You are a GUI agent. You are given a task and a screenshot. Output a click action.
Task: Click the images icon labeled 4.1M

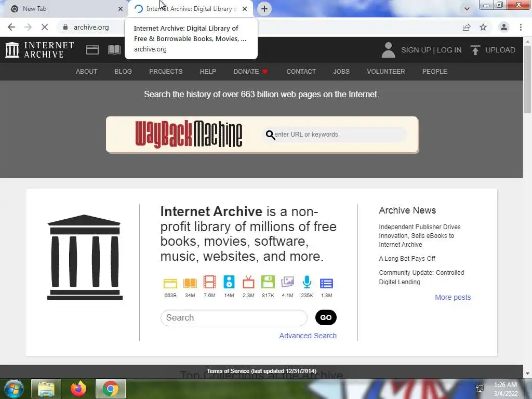(287, 282)
